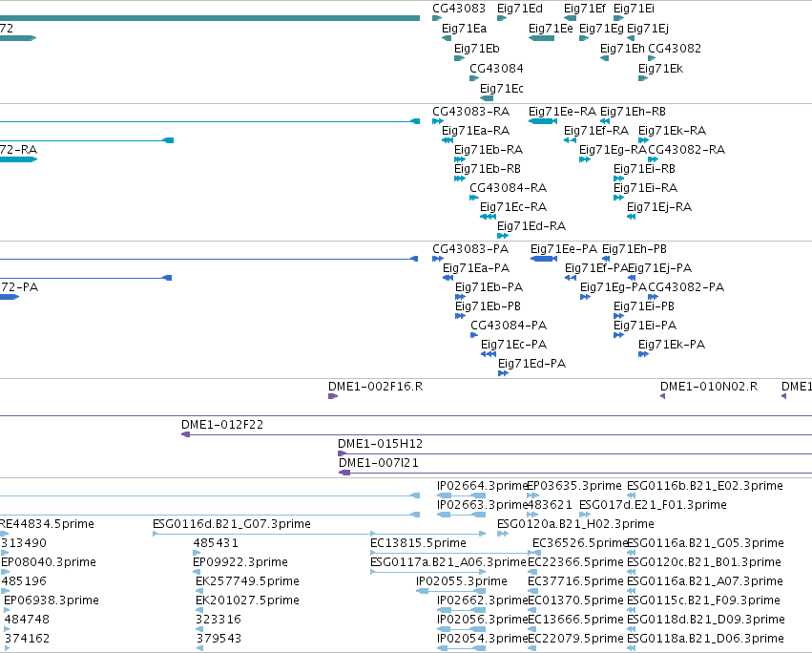812x653 pixels.
Task: Select protein Eig71Ek-PA
Action: [671, 346]
